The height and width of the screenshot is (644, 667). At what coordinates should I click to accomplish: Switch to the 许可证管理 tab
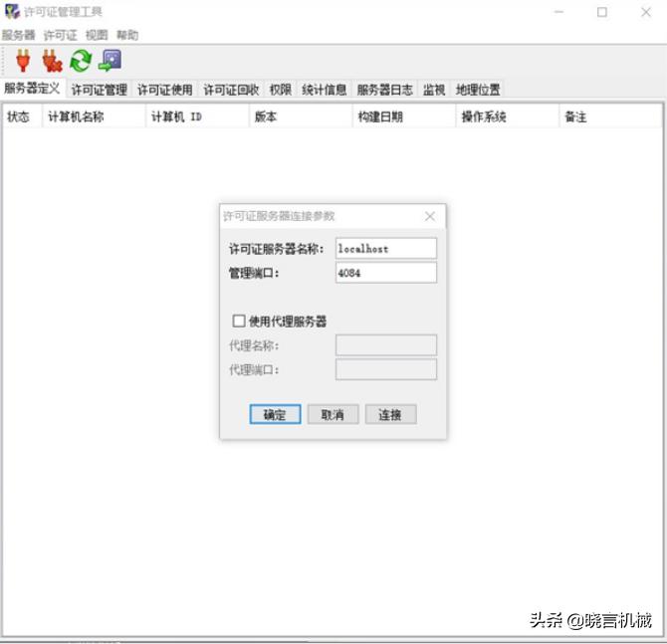click(100, 90)
